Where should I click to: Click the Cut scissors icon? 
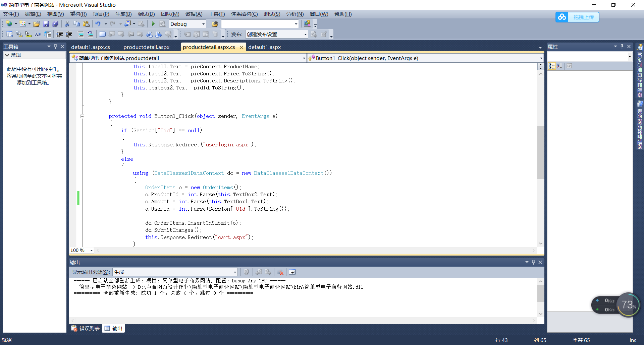[67, 24]
